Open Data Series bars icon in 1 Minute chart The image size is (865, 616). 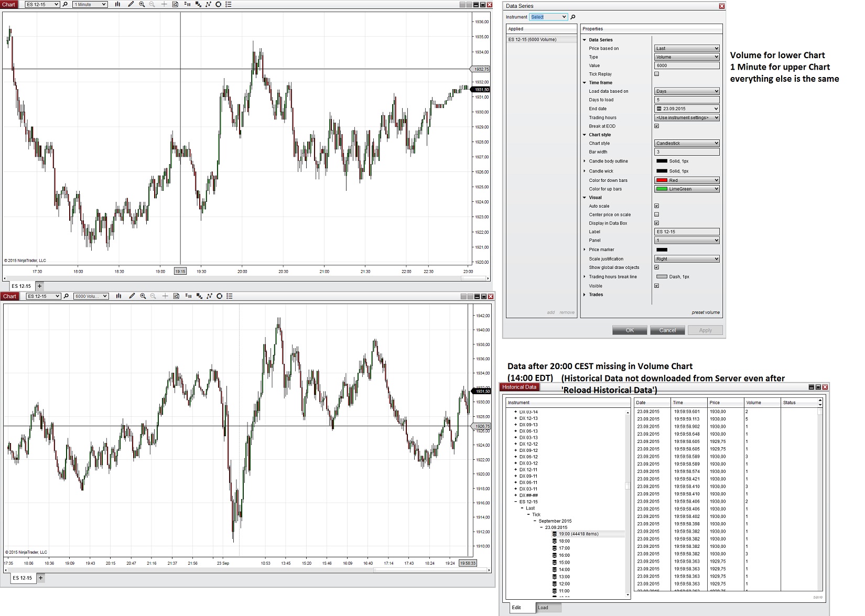coord(117,4)
